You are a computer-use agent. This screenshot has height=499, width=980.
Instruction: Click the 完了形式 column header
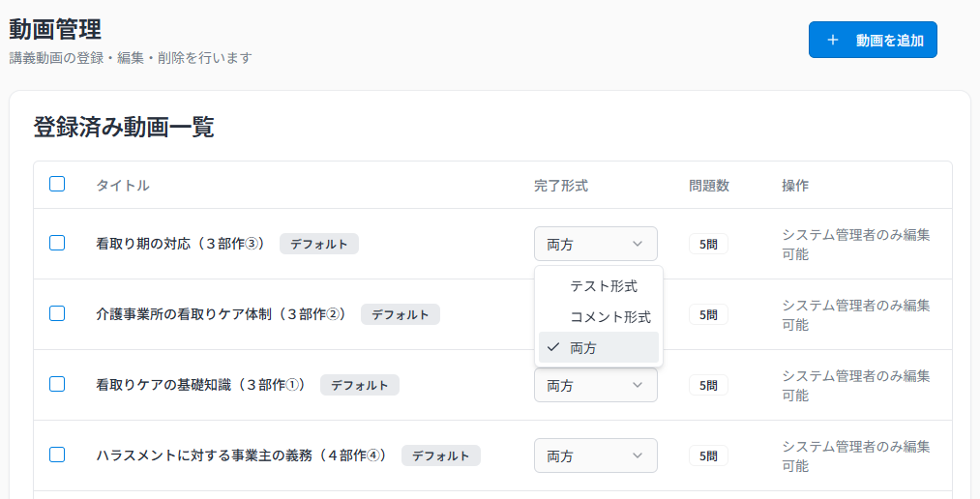561,185
